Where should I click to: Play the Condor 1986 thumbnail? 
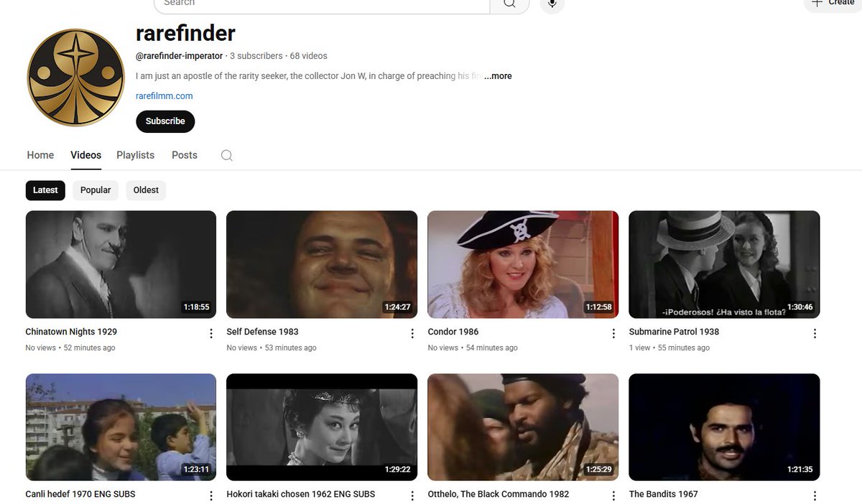[x=523, y=264]
